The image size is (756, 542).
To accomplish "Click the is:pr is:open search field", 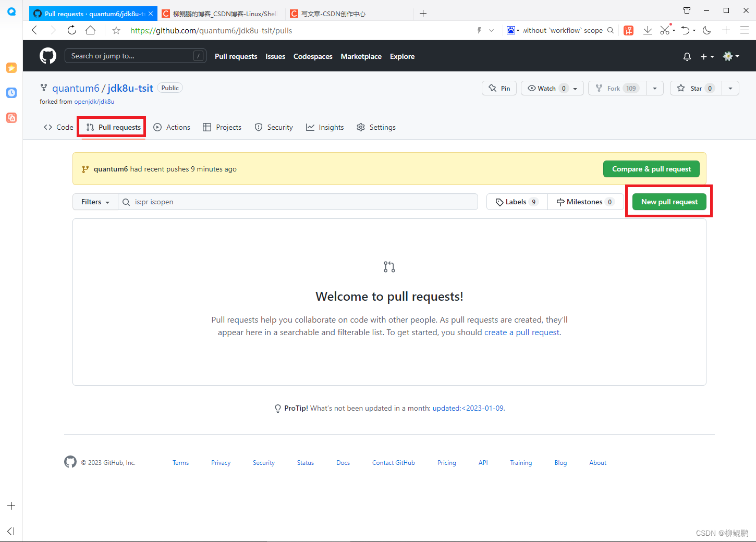I will (x=297, y=202).
